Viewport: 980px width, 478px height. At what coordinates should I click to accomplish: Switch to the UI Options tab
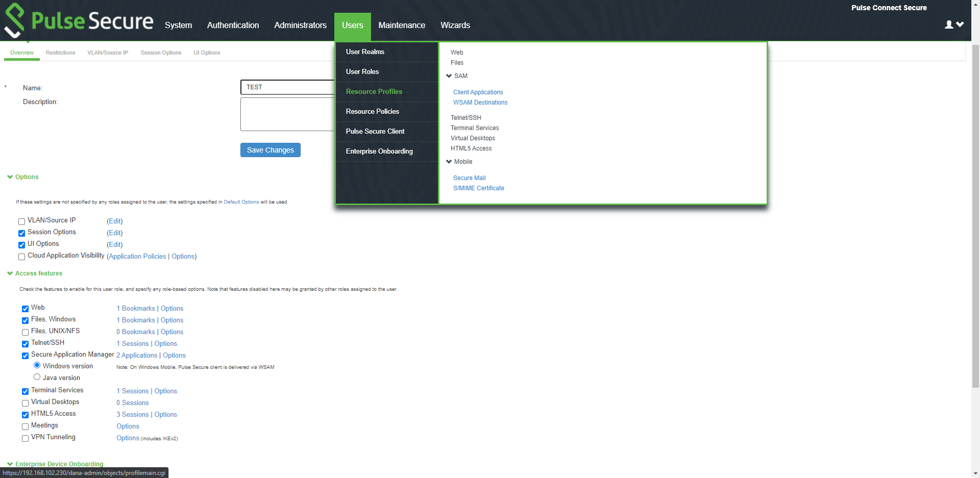[207, 53]
